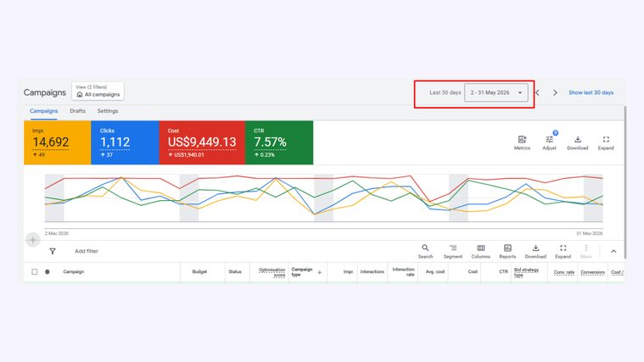The height and width of the screenshot is (362, 644).
Task: Expand the campaigns table
Action: click(563, 251)
